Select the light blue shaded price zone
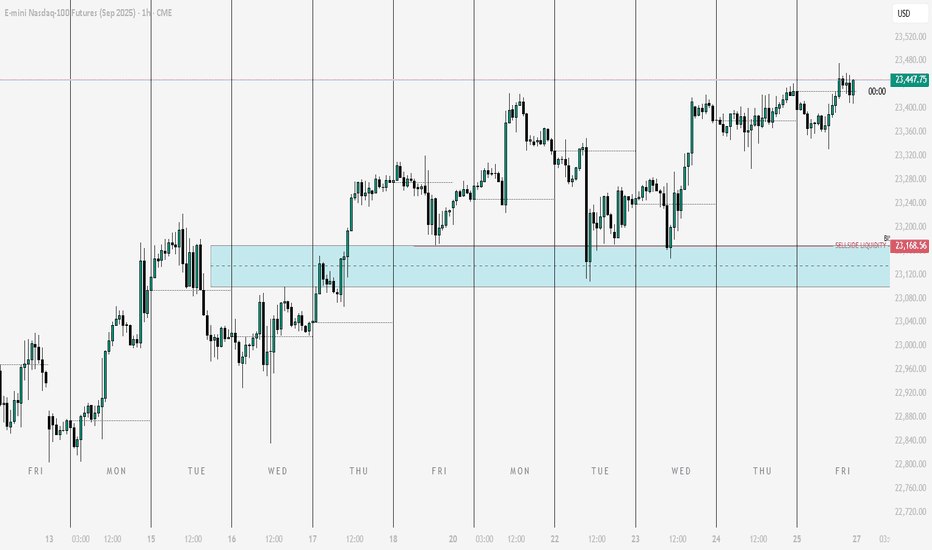 (550, 266)
